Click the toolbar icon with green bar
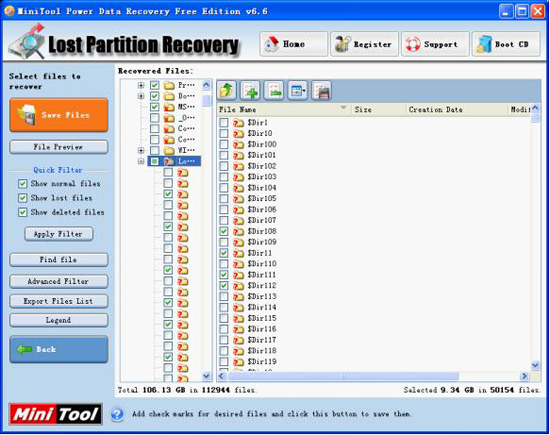 point(274,91)
